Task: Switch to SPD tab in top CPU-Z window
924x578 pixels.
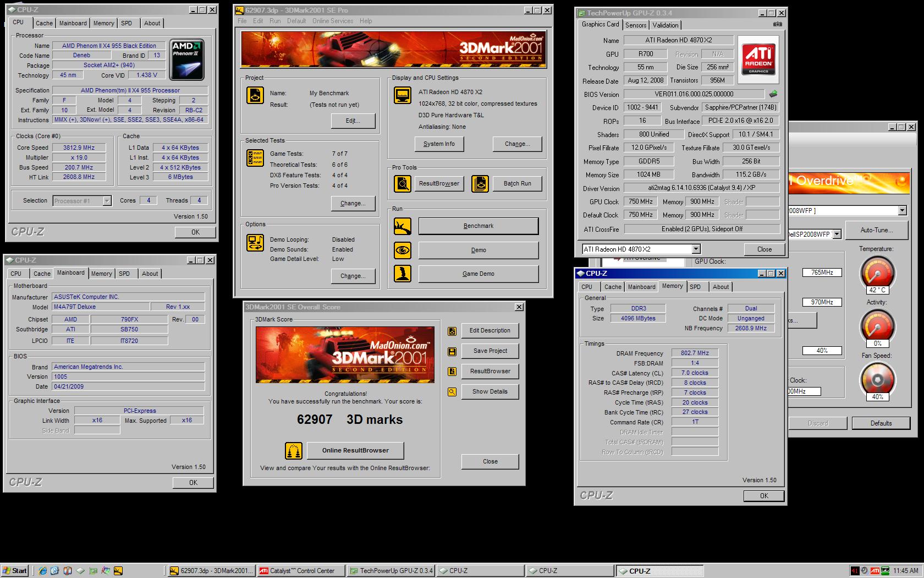Action: click(127, 23)
